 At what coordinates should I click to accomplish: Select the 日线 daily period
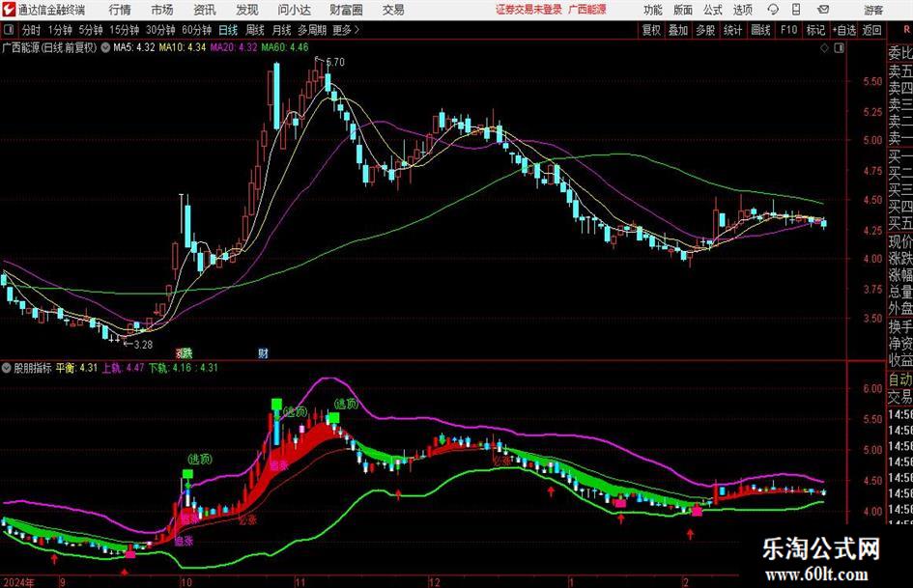click(228, 30)
